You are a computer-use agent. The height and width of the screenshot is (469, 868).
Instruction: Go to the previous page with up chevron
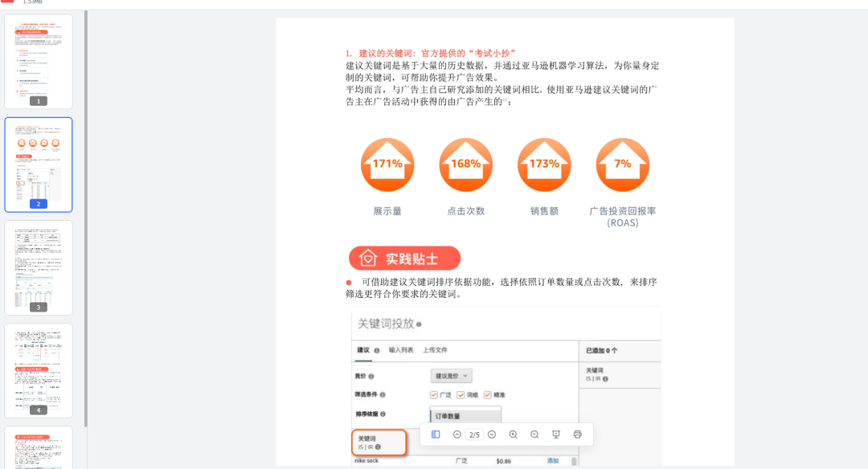coord(456,434)
